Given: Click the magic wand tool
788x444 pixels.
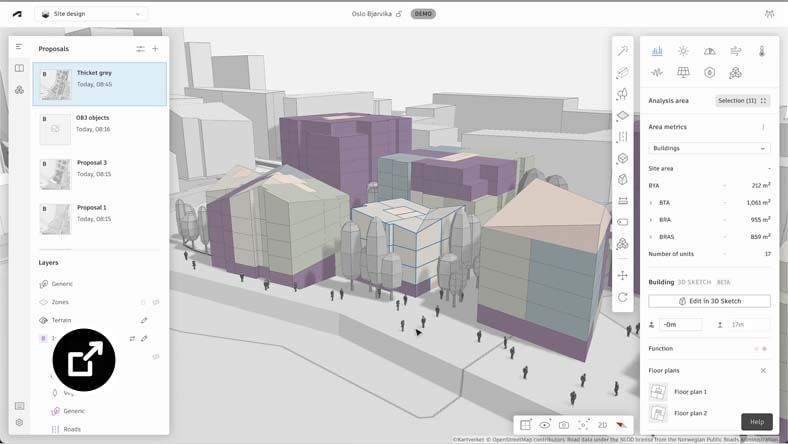Looking at the screenshot, I should [x=622, y=51].
